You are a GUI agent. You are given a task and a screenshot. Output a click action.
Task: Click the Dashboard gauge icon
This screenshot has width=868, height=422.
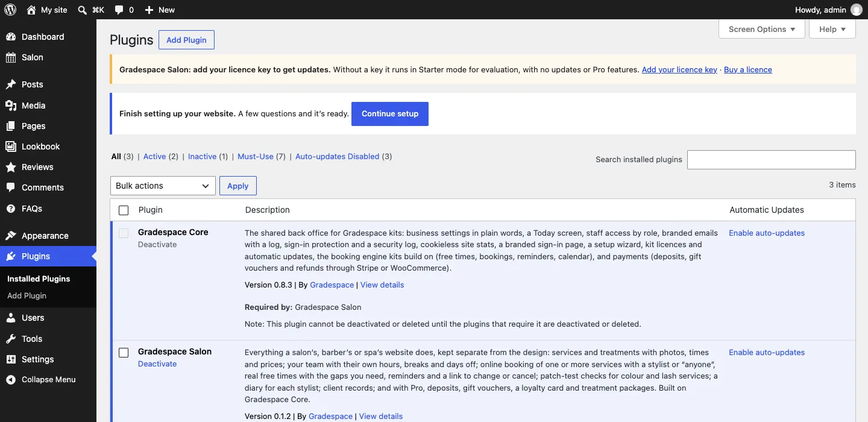(11, 37)
